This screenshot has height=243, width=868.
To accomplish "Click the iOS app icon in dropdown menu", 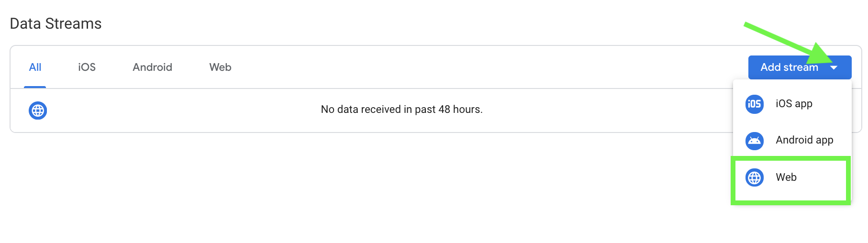I will coord(755,104).
